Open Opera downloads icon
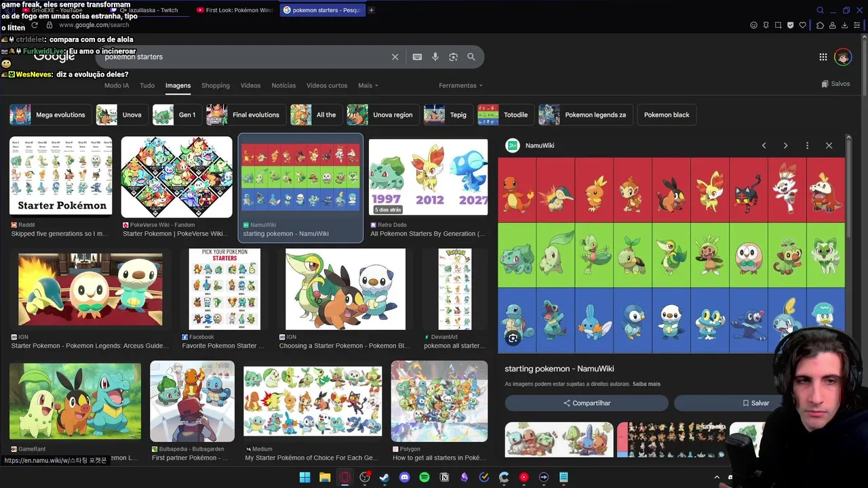Viewport: 868px width, 488px height. tap(845, 25)
